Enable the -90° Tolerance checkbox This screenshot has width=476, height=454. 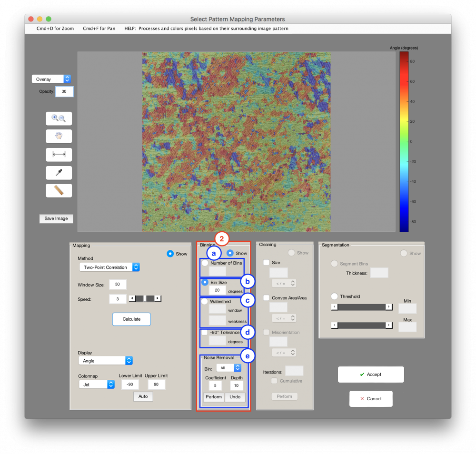[205, 332]
